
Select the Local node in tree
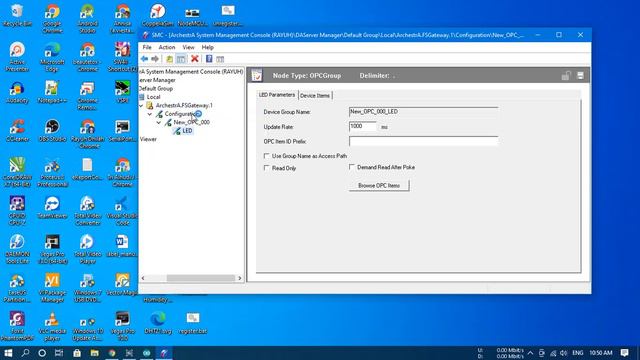(x=153, y=97)
